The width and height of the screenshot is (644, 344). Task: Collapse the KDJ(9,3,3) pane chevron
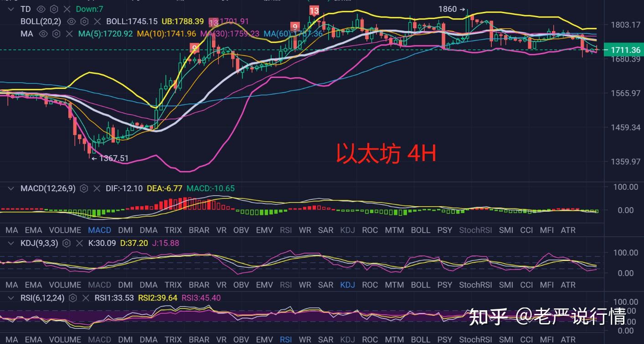pyautogui.click(x=11, y=243)
